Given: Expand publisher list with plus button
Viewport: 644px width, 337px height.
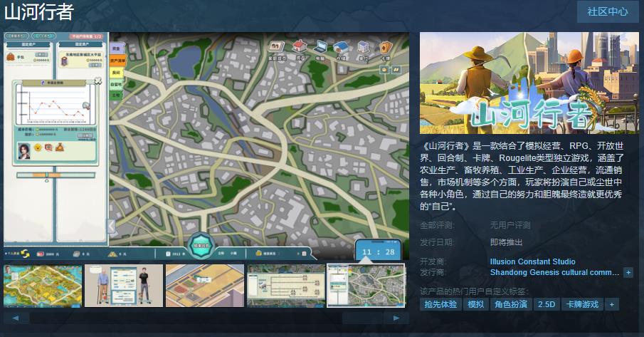Looking at the screenshot, I should [628, 272].
